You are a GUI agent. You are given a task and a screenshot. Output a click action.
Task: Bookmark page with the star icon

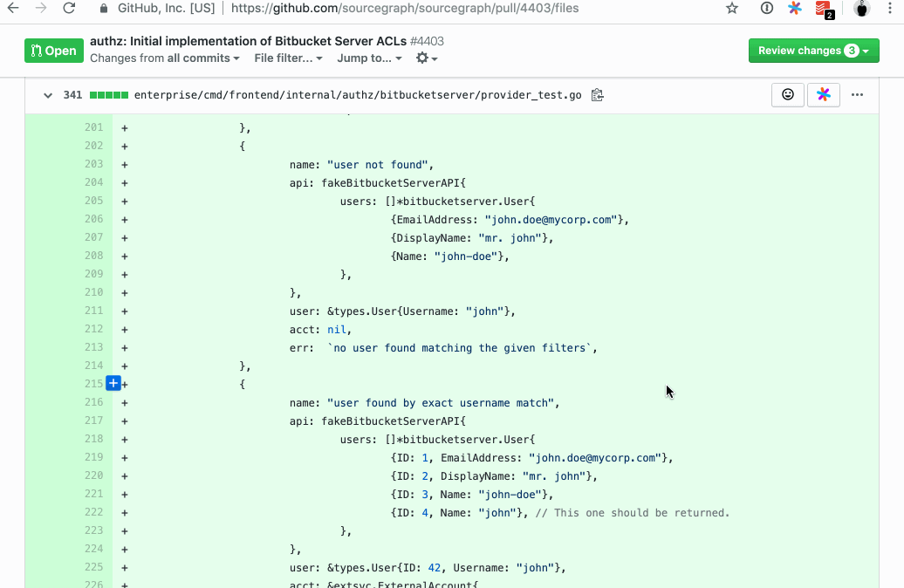pos(732,8)
